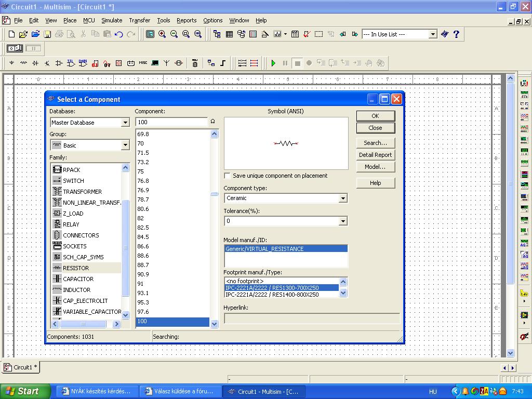This screenshot has height=399, width=532.
Task: Open file via the folder icon
Action: pyautogui.click(x=23, y=34)
